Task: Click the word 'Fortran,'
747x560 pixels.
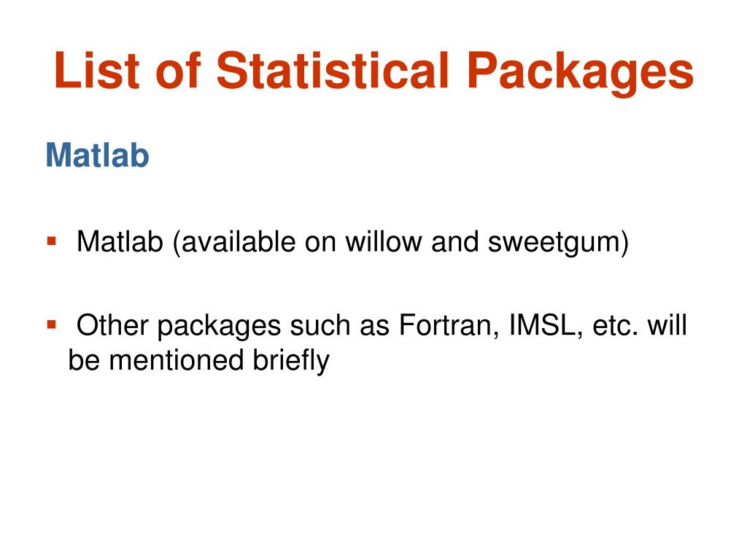Action: pyautogui.click(x=449, y=327)
